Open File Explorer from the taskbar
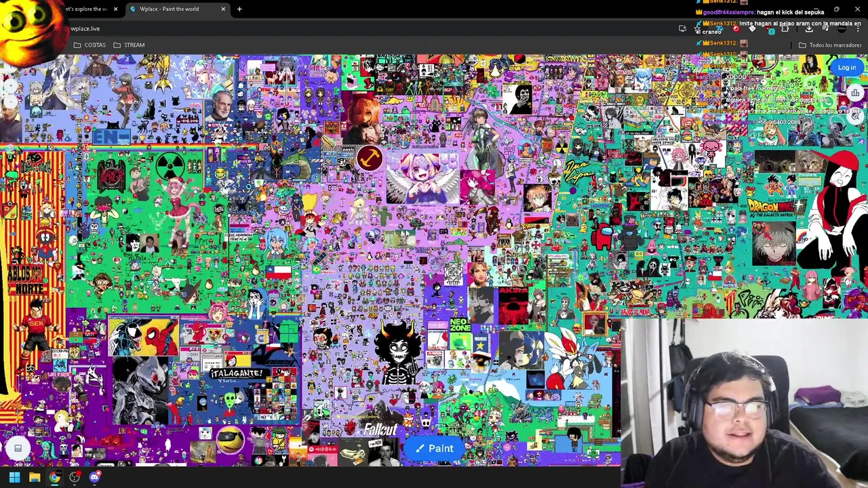 pos(35,477)
